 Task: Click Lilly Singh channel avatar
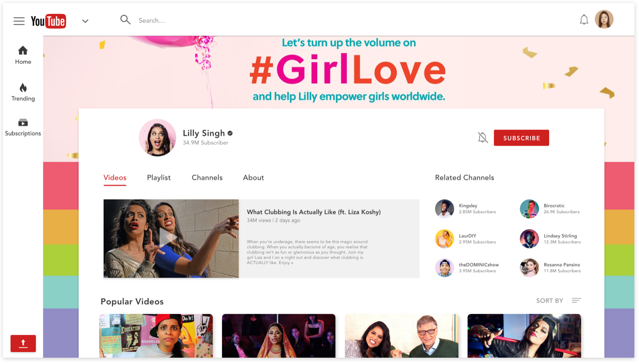[158, 138]
